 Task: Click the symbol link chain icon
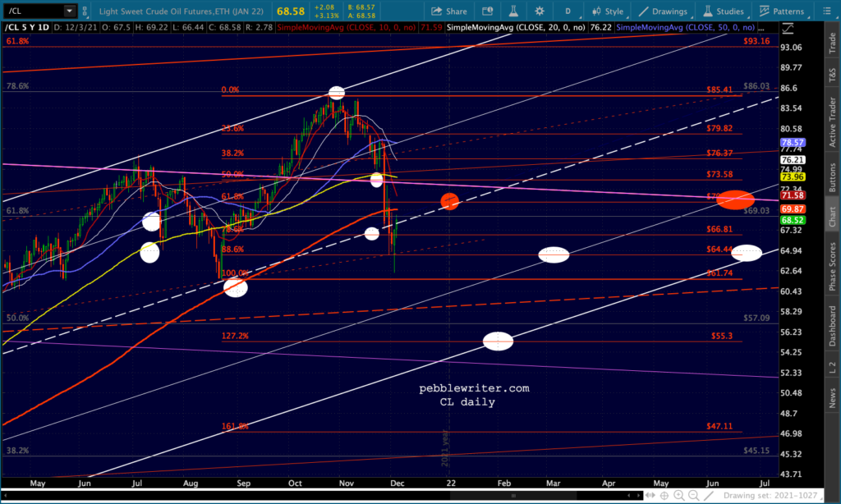85,11
